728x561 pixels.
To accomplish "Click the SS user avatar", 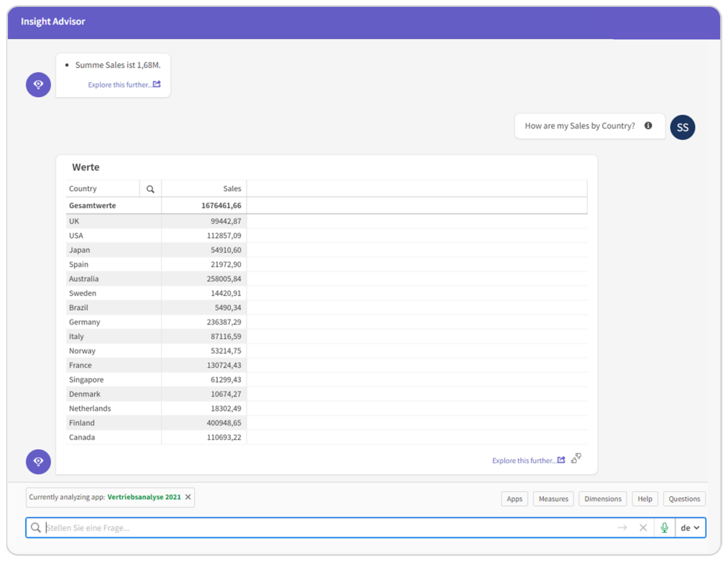I will [682, 127].
